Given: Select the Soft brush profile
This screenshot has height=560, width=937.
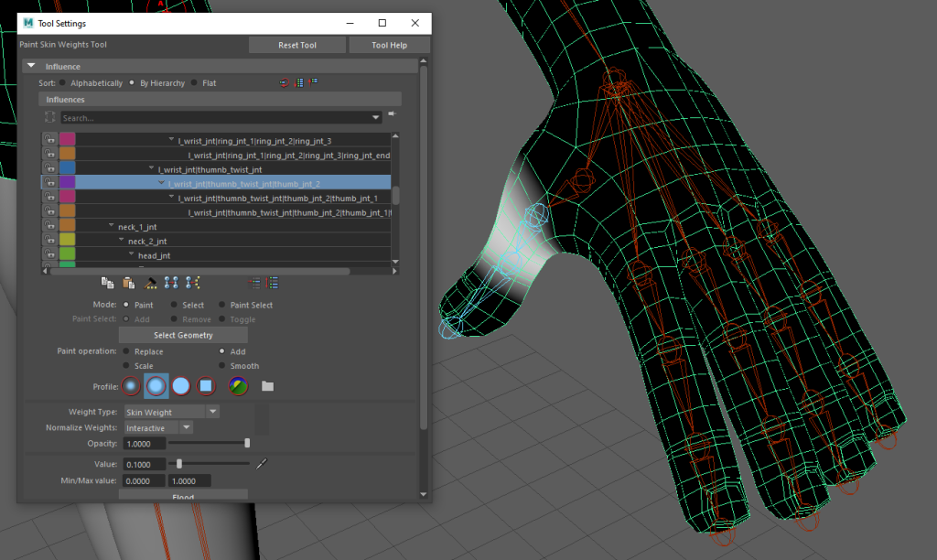Looking at the screenshot, I should (156, 386).
